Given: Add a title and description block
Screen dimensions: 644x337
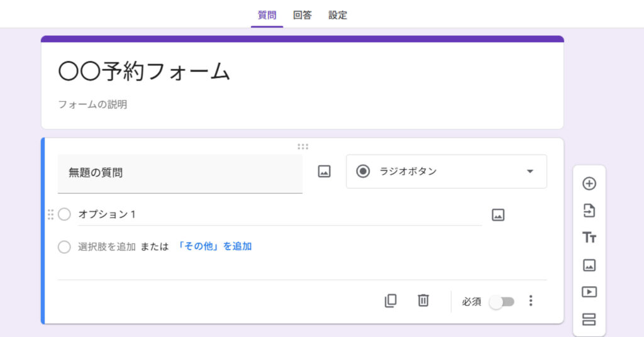Looking at the screenshot, I should tap(589, 238).
